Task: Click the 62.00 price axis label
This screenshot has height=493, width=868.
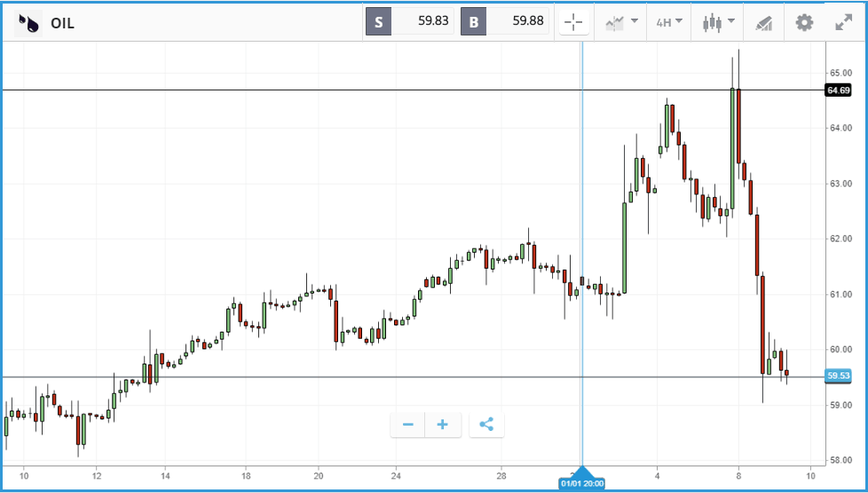Action: 840,239
